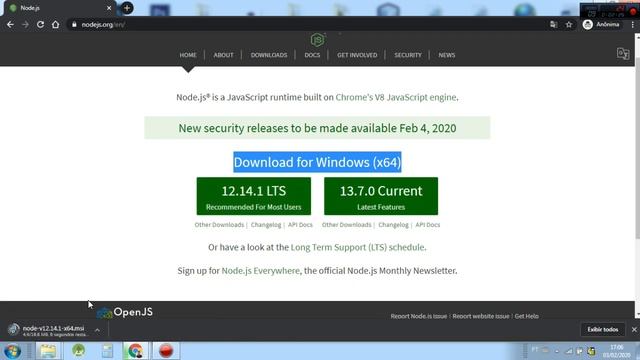The image size is (640, 360).
Task: Open the document taskbar application
Action: coord(107,351)
